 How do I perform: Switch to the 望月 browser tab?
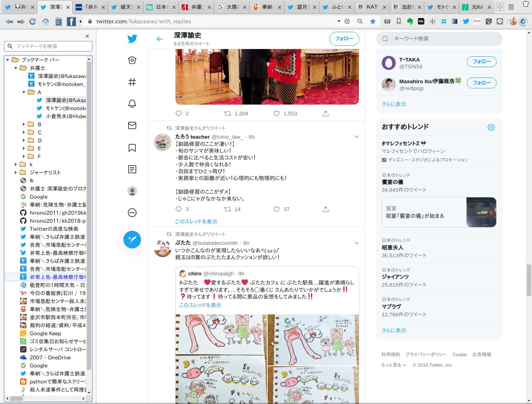pos(302,7)
